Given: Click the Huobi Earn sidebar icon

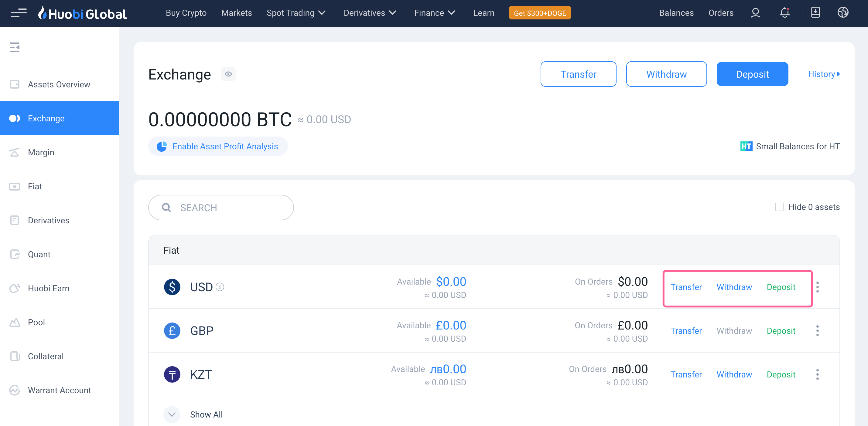Looking at the screenshot, I should pyautogui.click(x=15, y=288).
